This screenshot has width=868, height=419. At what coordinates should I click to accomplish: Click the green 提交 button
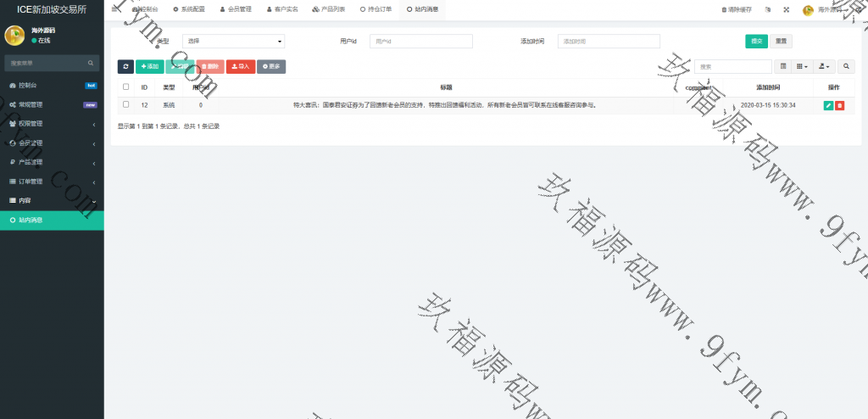point(756,41)
